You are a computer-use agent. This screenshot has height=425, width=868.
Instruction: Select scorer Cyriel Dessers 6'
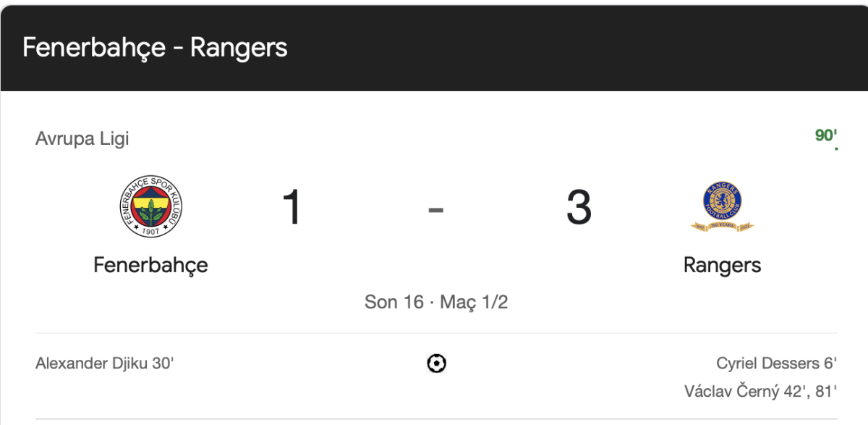click(777, 363)
